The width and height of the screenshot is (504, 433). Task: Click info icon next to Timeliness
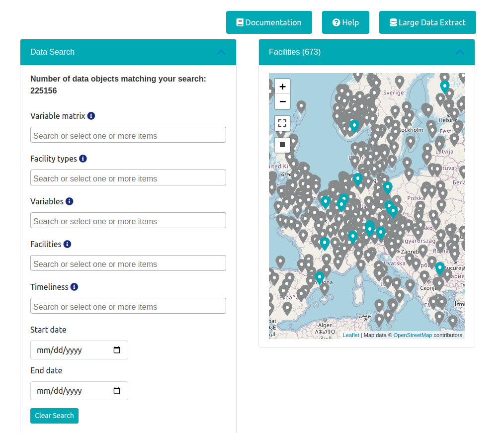coord(74,287)
